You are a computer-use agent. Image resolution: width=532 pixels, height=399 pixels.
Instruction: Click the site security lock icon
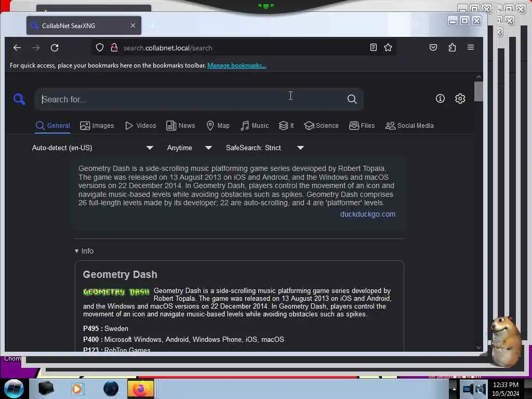[114, 47]
